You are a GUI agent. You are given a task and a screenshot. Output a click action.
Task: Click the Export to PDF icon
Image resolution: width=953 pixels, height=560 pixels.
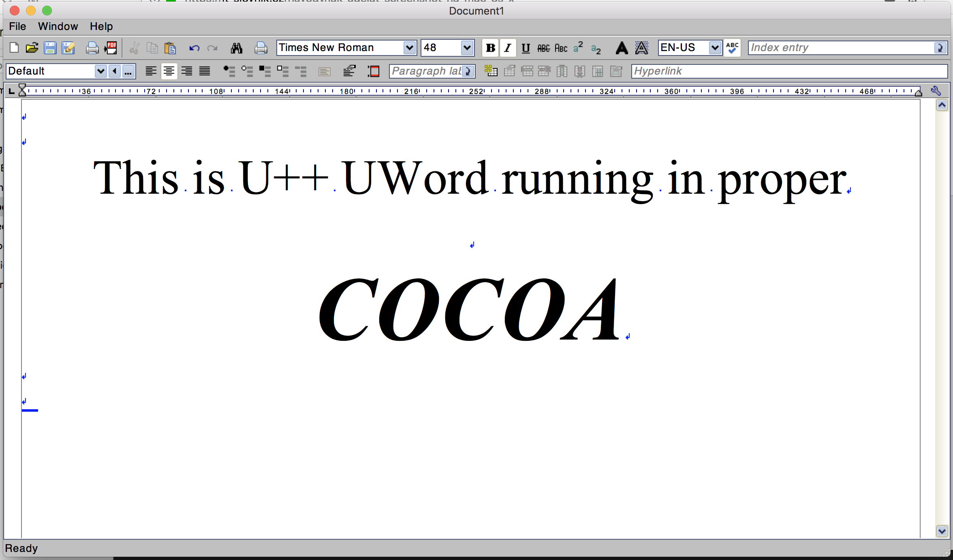click(x=111, y=48)
